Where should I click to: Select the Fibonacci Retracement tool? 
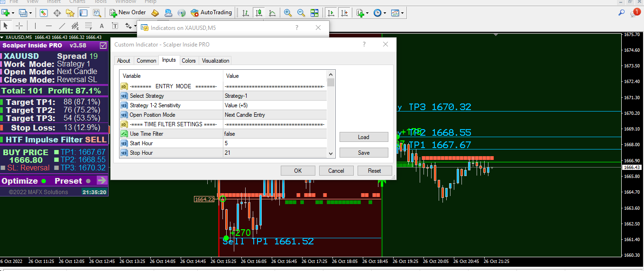pos(88,26)
